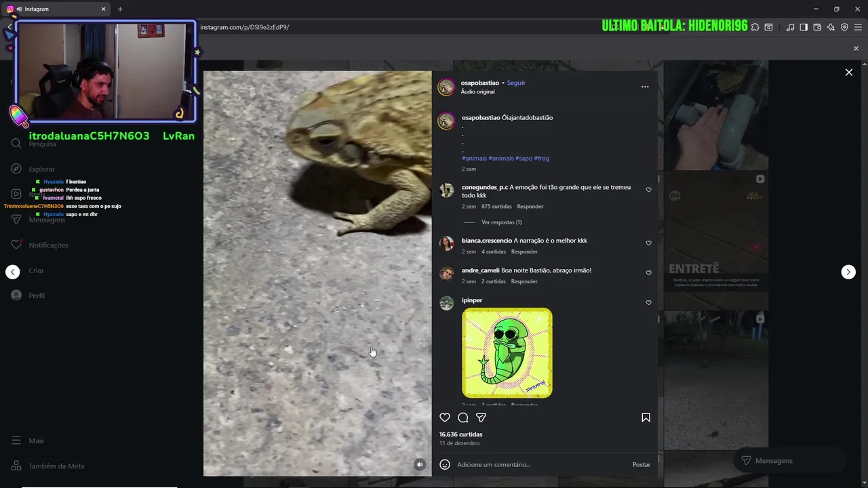Go to the previous post arrow

pos(13,272)
